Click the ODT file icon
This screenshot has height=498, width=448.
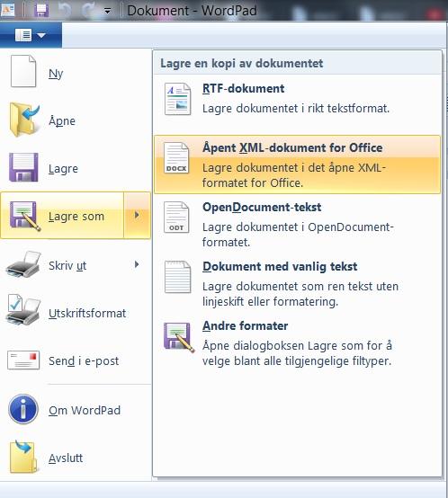pyautogui.click(x=176, y=218)
